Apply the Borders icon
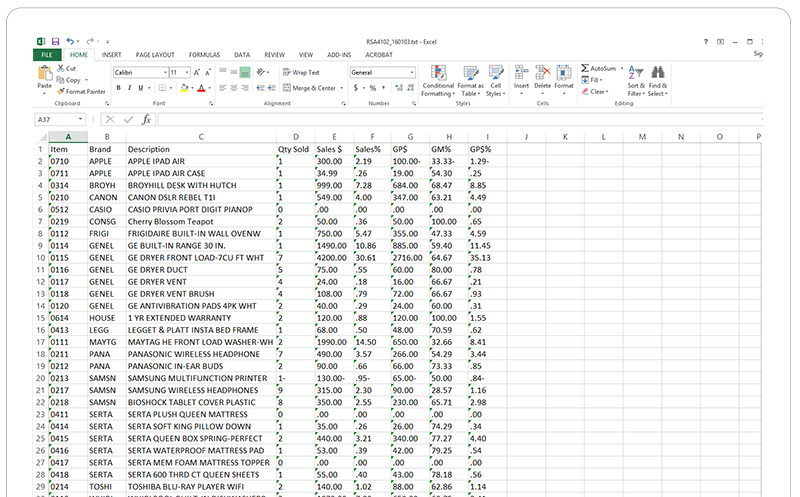The image size is (800, 497). click(x=162, y=88)
